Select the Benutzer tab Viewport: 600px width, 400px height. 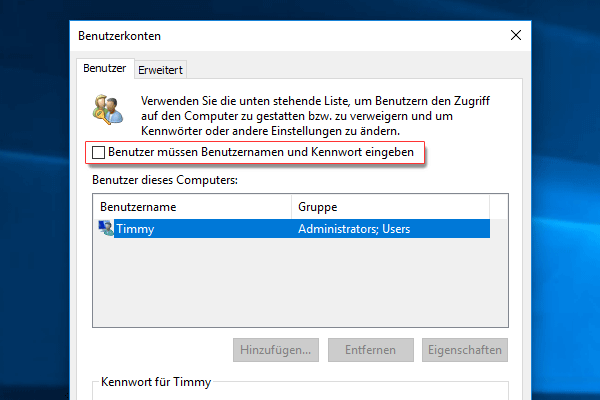104,68
